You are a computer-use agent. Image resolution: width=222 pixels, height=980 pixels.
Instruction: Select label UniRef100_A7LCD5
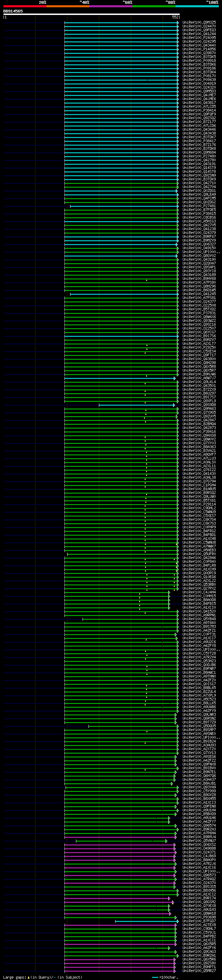(199, 106)
